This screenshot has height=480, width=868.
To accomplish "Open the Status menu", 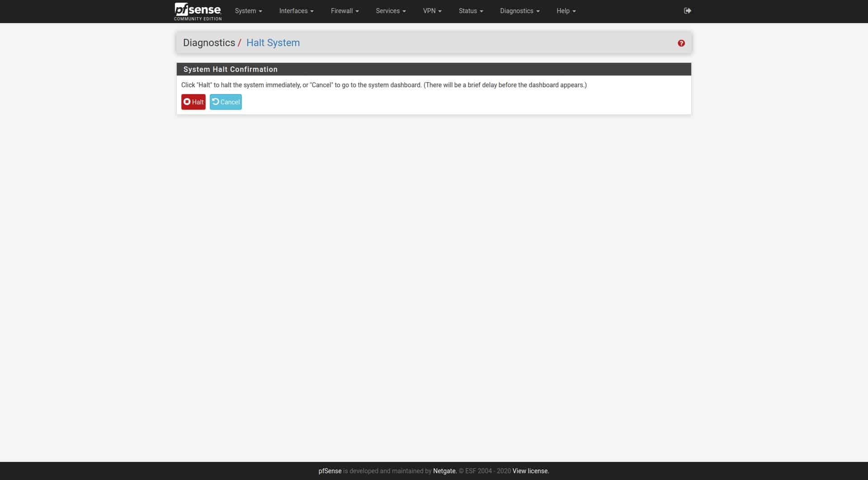I will tap(471, 11).
